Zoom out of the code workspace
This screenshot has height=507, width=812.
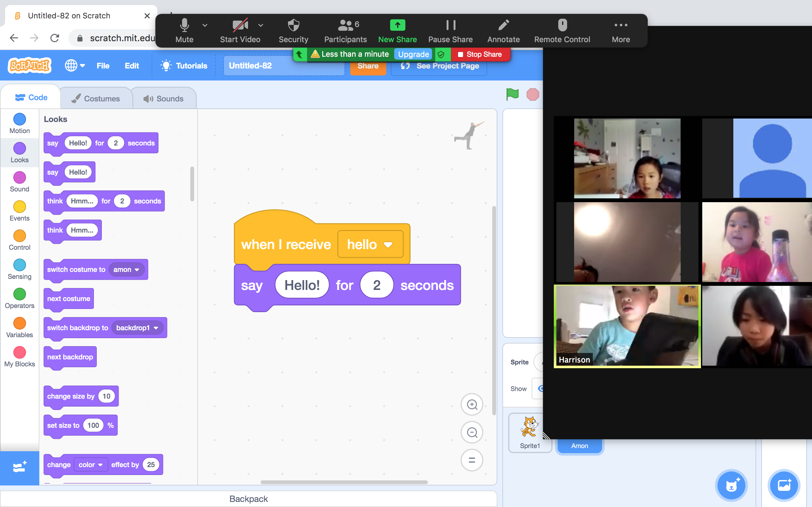472,433
